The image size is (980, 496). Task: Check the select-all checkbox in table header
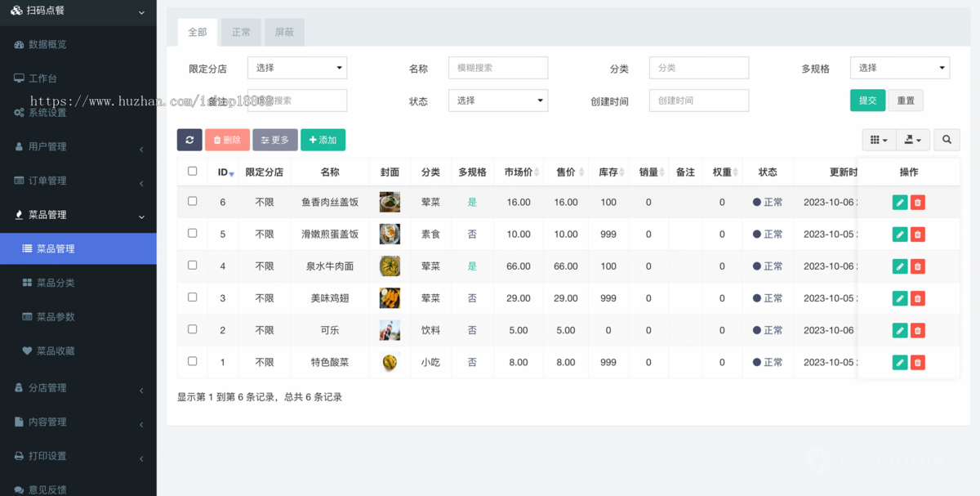point(193,172)
